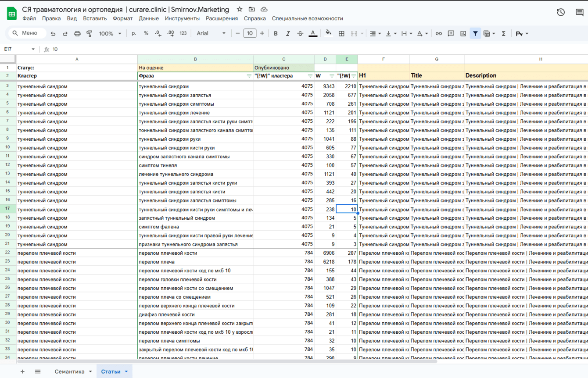Toggle bold formatting
This screenshot has width=588, height=378.
click(x=276, y=34)
